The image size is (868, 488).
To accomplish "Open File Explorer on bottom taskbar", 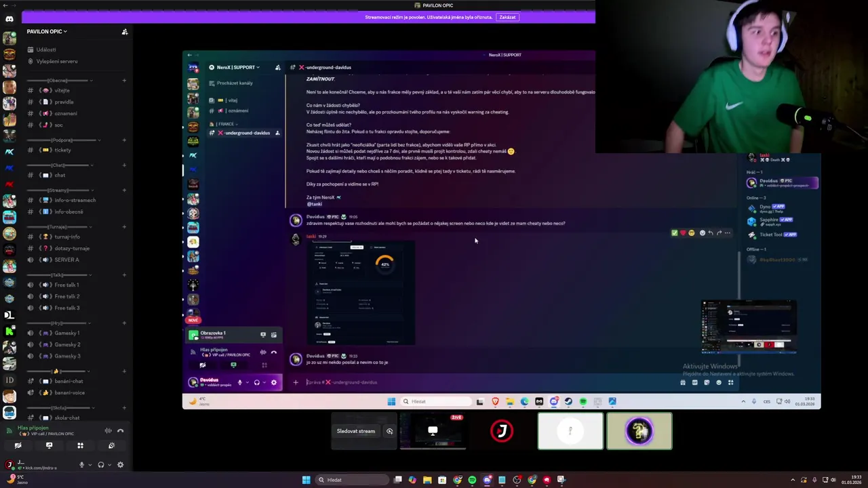I will [427, 480].
